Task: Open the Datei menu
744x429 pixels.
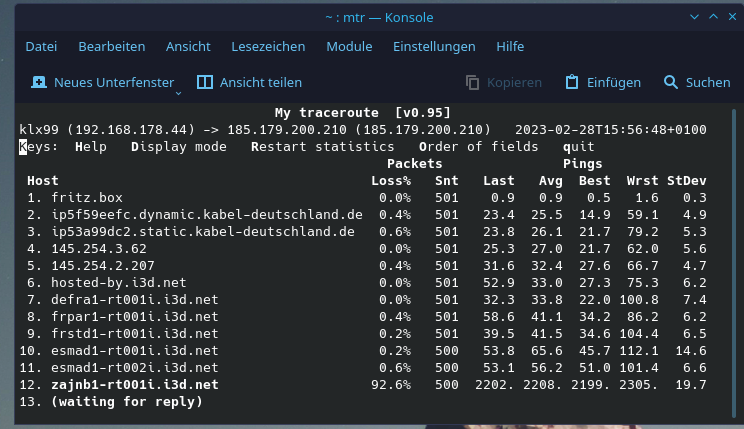Action: click(41, 47)
